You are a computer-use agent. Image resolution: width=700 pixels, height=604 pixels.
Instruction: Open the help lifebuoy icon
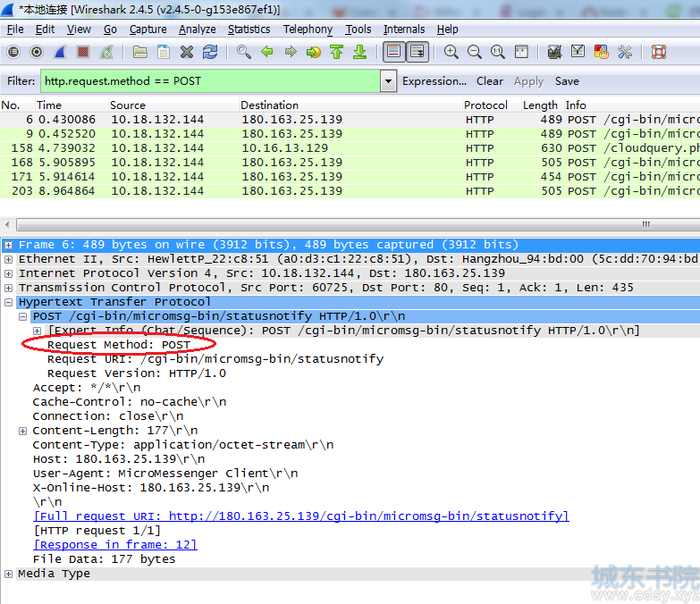659,52
